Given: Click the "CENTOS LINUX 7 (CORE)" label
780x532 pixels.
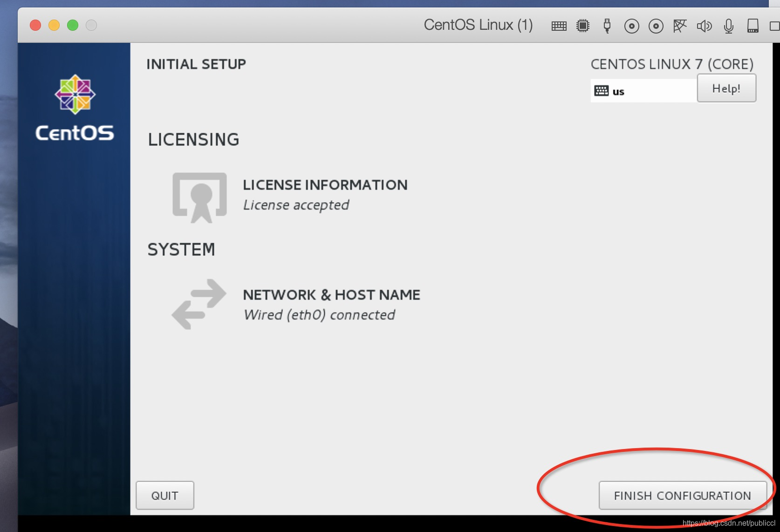Looking at the screenshot, I should tap(672, 64).
